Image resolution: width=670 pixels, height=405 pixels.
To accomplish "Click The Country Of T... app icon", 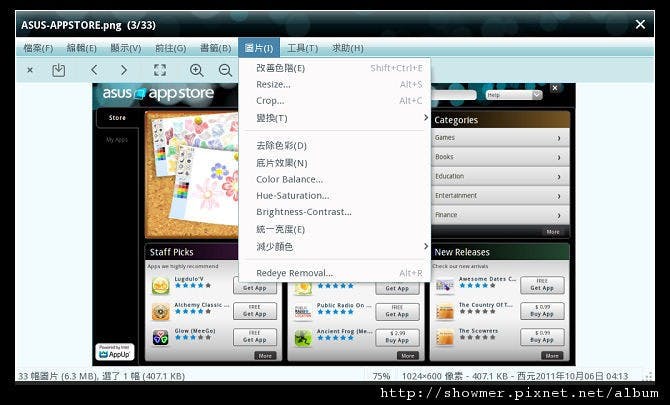I will coord(445,312).
